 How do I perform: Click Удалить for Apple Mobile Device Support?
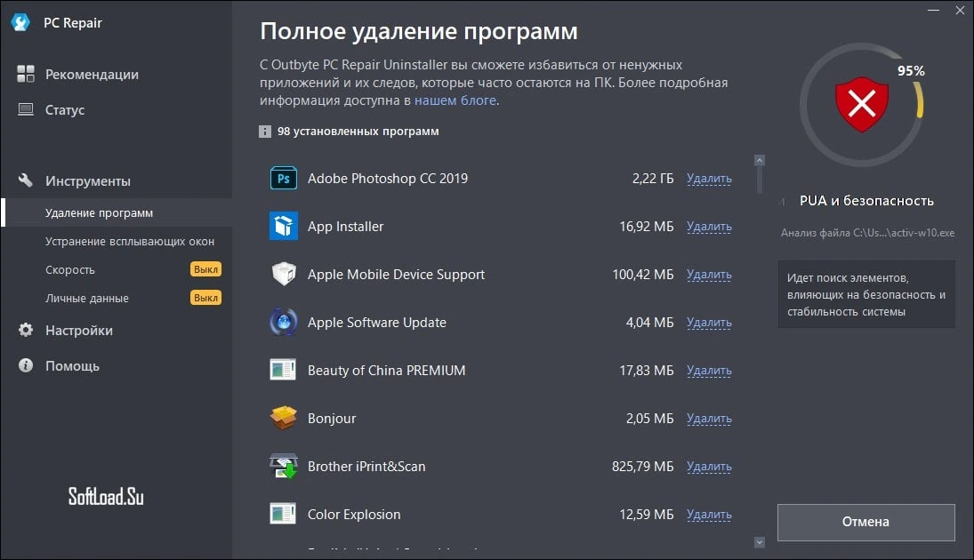709,275
